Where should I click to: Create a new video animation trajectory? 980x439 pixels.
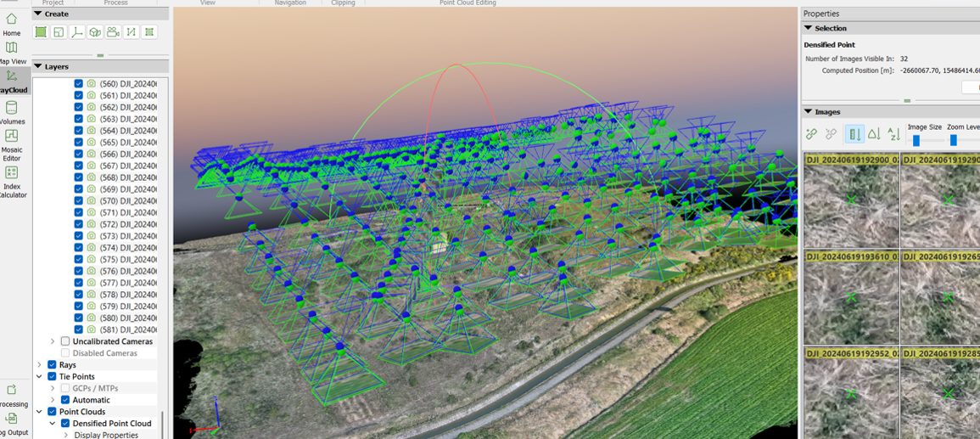(x=113, y=32)
